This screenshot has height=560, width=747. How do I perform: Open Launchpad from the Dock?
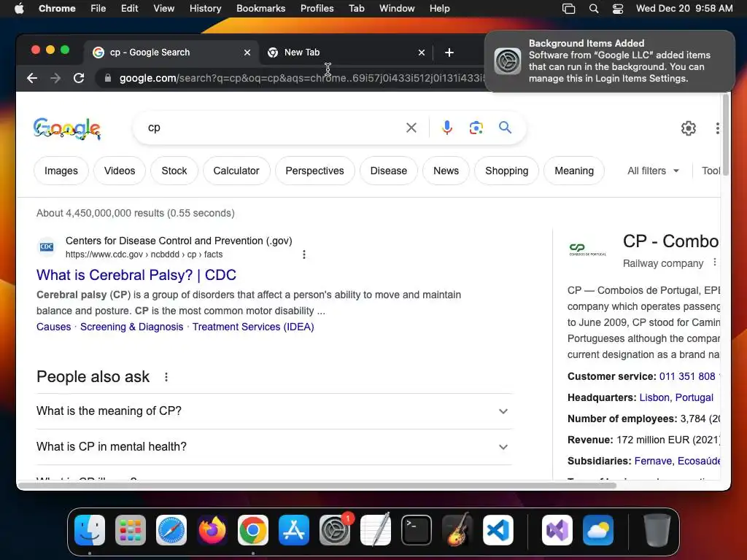(131, 530)
